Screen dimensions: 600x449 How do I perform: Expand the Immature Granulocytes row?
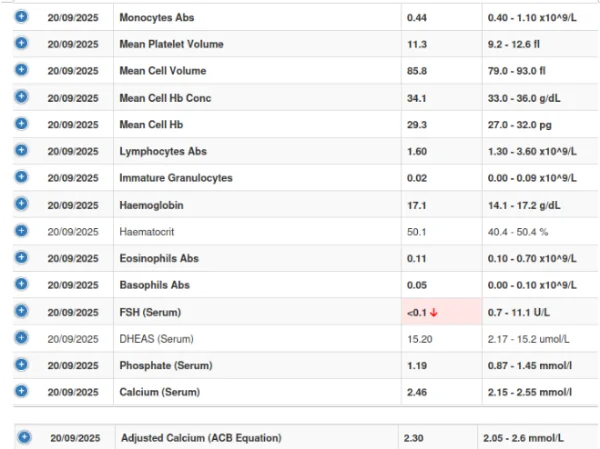coord(22,177)
